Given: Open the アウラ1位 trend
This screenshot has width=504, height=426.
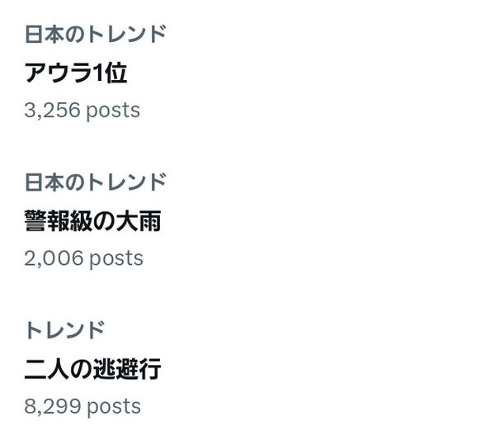Looking at the screenshot, I should 76,73.
